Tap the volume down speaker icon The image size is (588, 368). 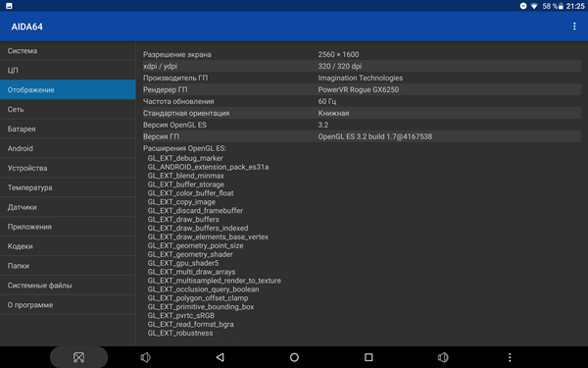point(145,357)
